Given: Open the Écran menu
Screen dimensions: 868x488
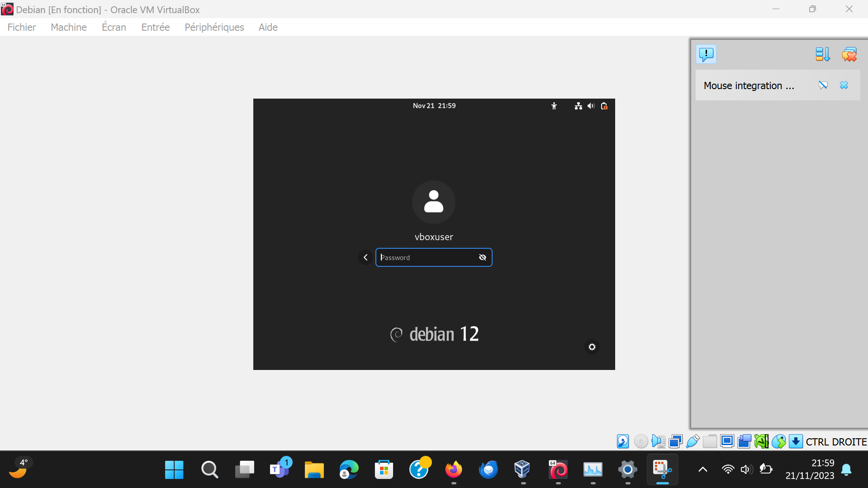Looking at the screenshot, I should 114,27.
